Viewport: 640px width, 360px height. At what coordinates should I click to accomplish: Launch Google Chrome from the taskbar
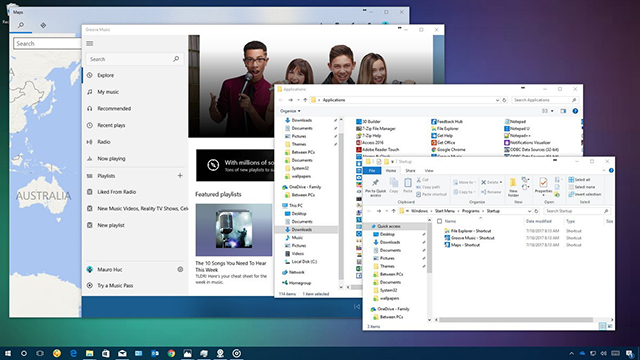click(x=171, y=353)
